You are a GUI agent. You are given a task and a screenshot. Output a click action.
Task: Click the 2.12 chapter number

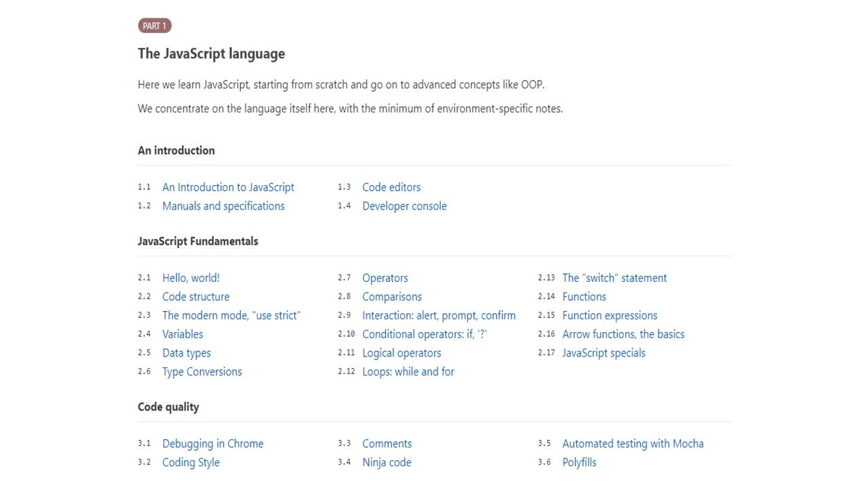pos(347,371)
